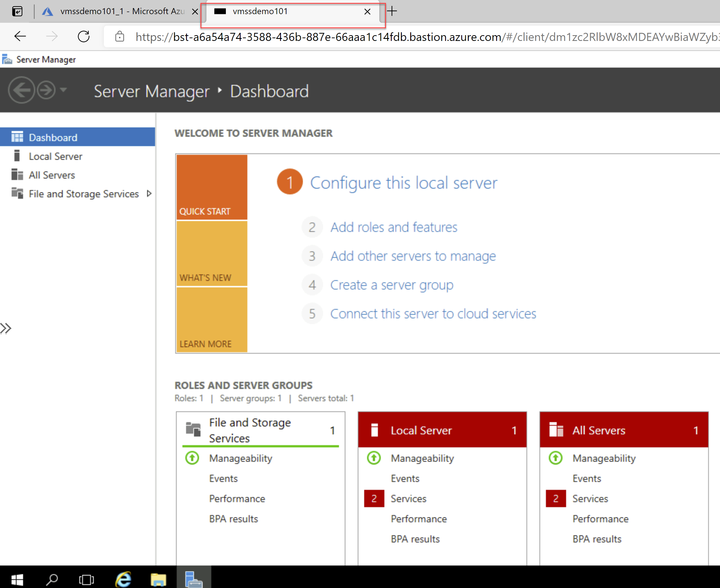This screenshot has width=720, height=588.
Task: Click the Add other servers to manage
Action: click(x=413, y=256)
